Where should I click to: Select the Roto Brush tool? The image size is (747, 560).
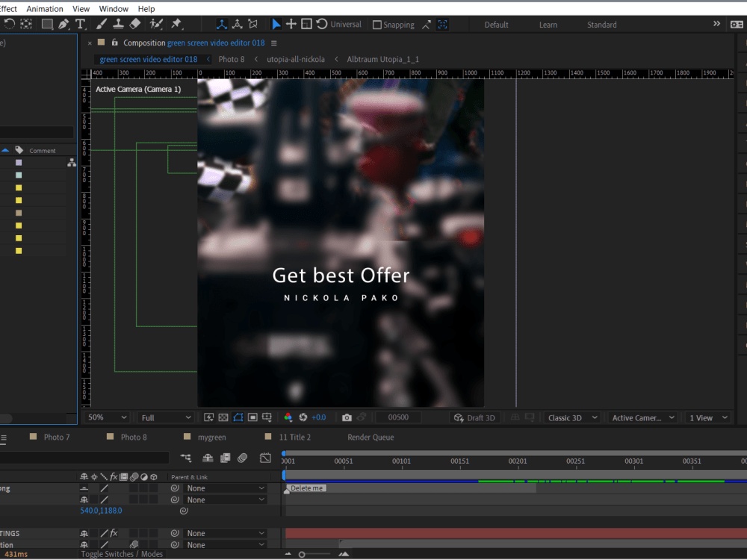156,24
